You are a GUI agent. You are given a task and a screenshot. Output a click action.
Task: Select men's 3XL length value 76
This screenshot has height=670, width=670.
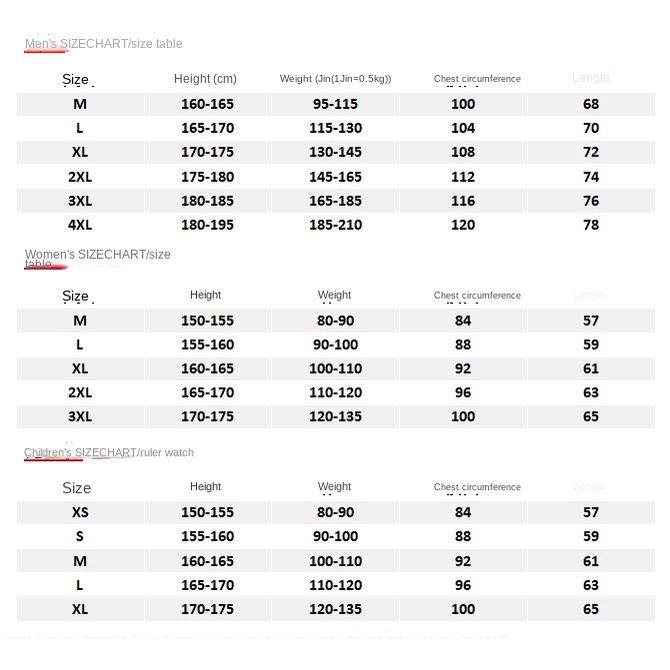pos(591,201)
